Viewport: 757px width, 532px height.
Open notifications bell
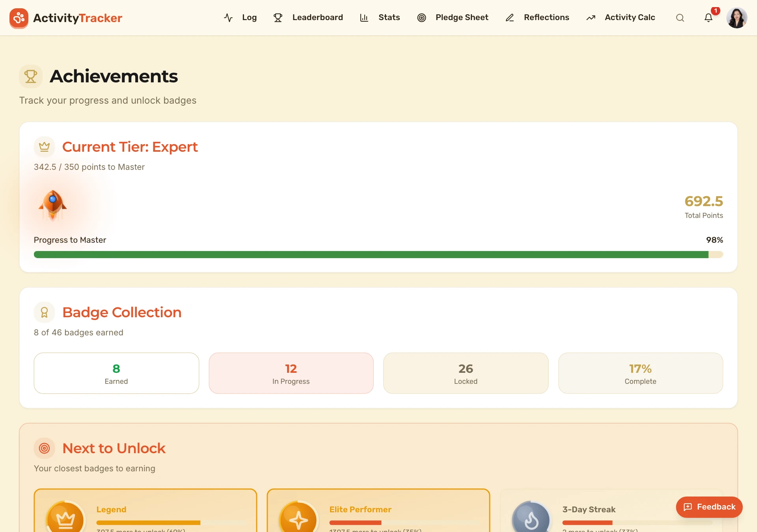pos(709,18)
